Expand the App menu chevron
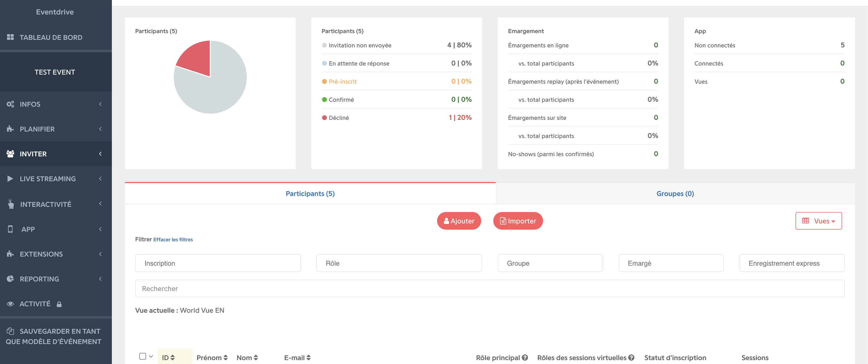Viewport: 868px width, 364px height. tap(100, 229)
